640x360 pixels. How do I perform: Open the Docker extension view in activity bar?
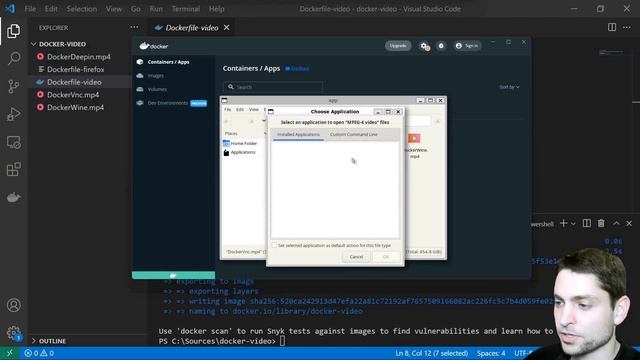(x=13, y=198)
